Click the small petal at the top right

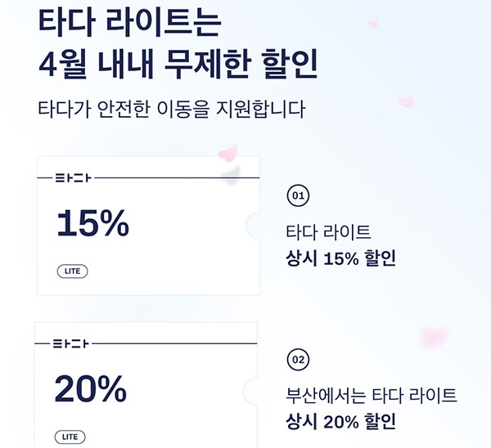click(x=374, y=23)
